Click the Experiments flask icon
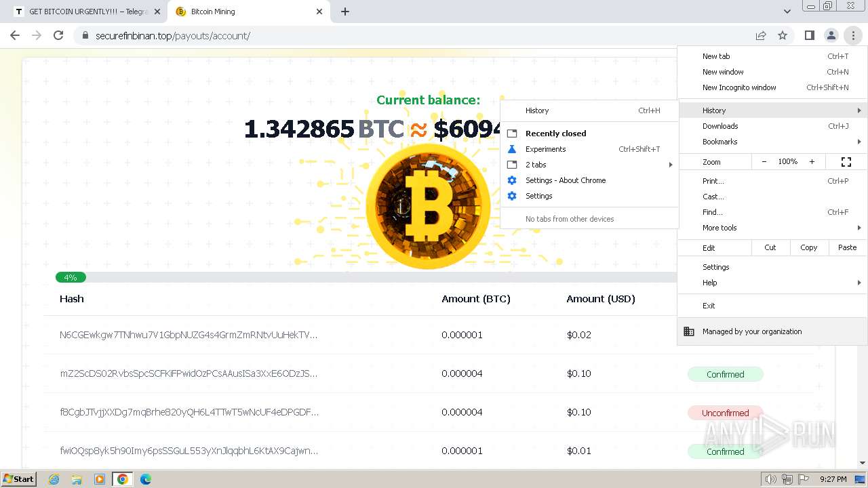This screenshot has height=488, width=868. point(512,149)
